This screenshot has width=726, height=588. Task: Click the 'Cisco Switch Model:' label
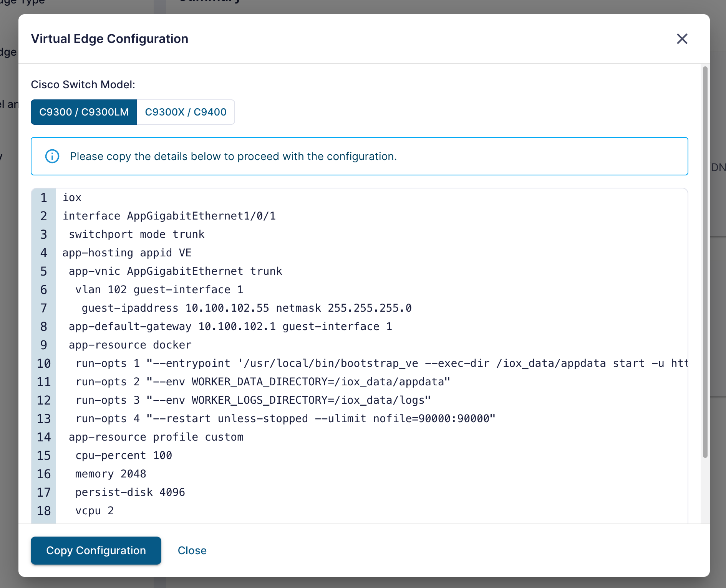click(x=83, y=84)
